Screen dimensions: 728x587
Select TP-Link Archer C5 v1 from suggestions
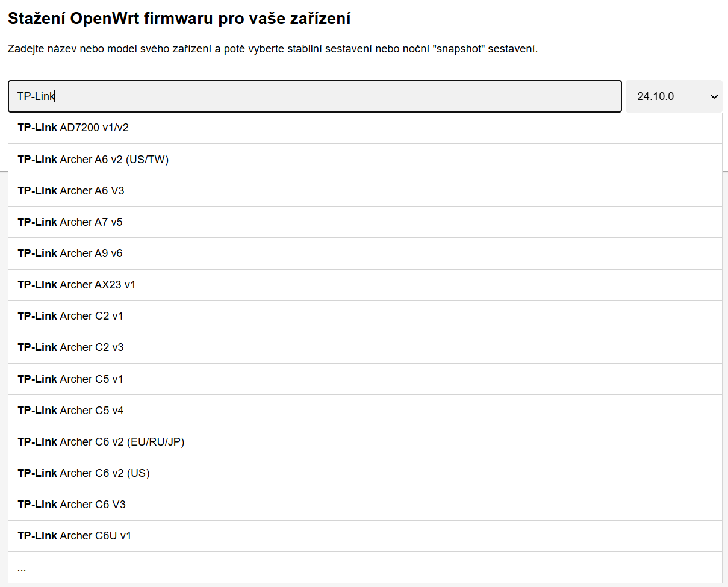coord(70,379)
